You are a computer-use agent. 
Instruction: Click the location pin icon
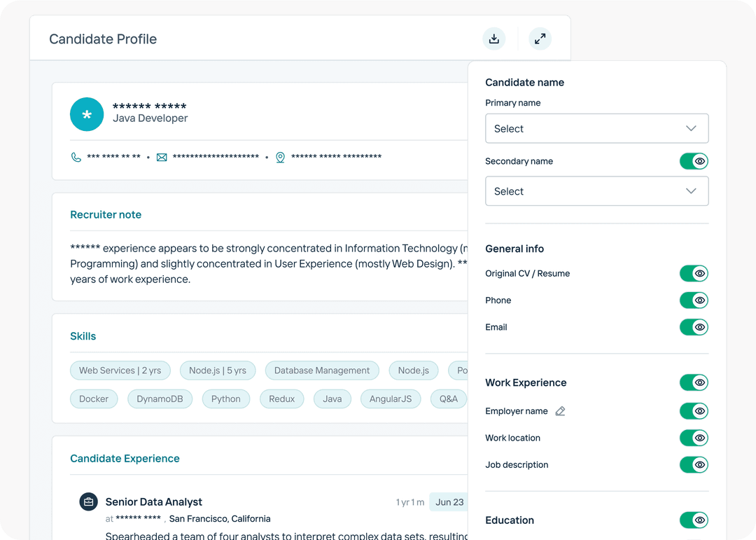tap(280, 157)
